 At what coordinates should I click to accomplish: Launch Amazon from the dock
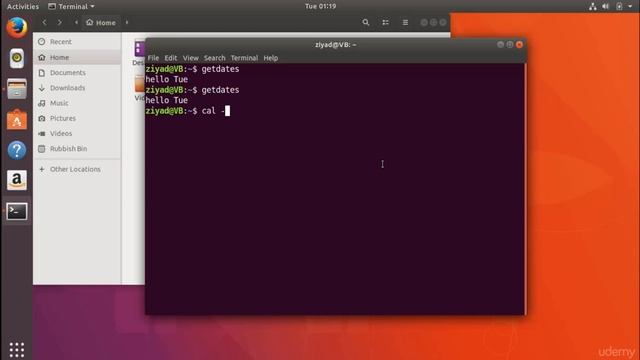point(17,180)
